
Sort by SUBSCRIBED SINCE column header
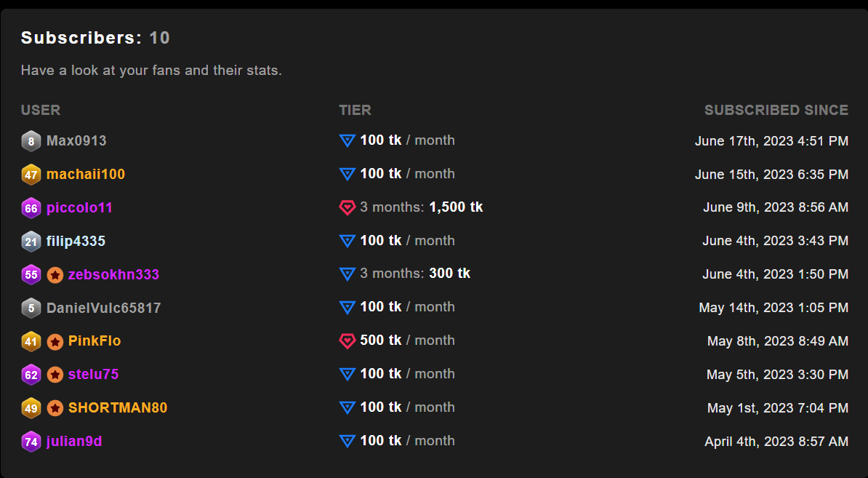point(776,111)
